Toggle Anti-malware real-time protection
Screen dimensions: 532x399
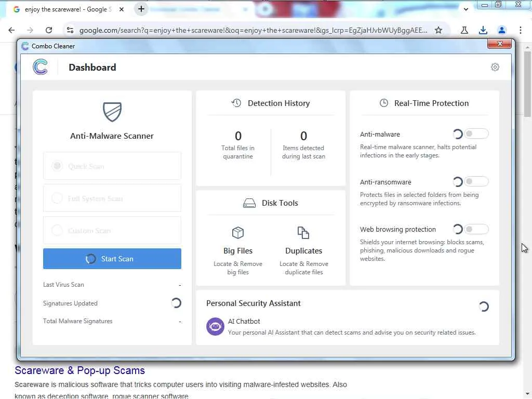[x=476, y=134]
